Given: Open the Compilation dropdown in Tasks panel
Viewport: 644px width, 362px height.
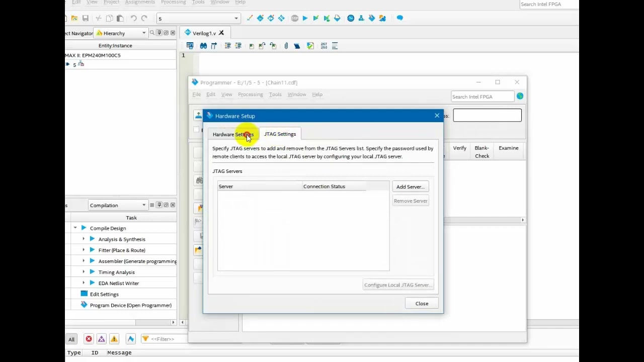Looking at the screenshot, I should pos(118,205).
